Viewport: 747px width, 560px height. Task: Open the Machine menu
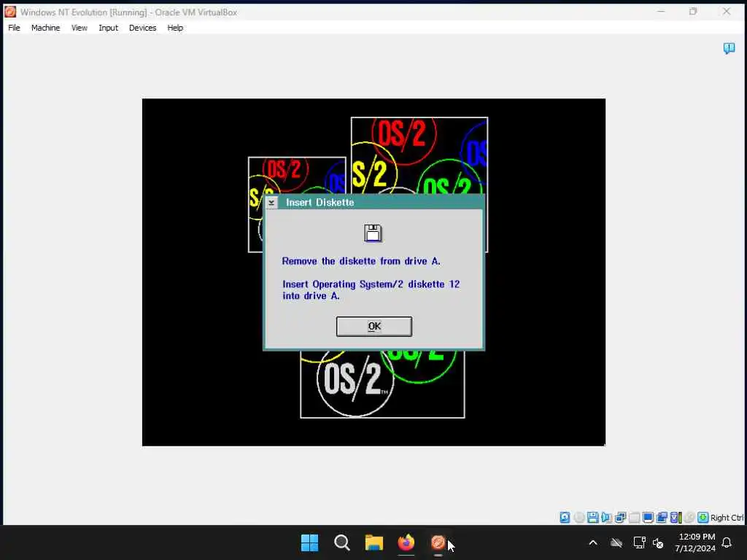click(46, 28)
